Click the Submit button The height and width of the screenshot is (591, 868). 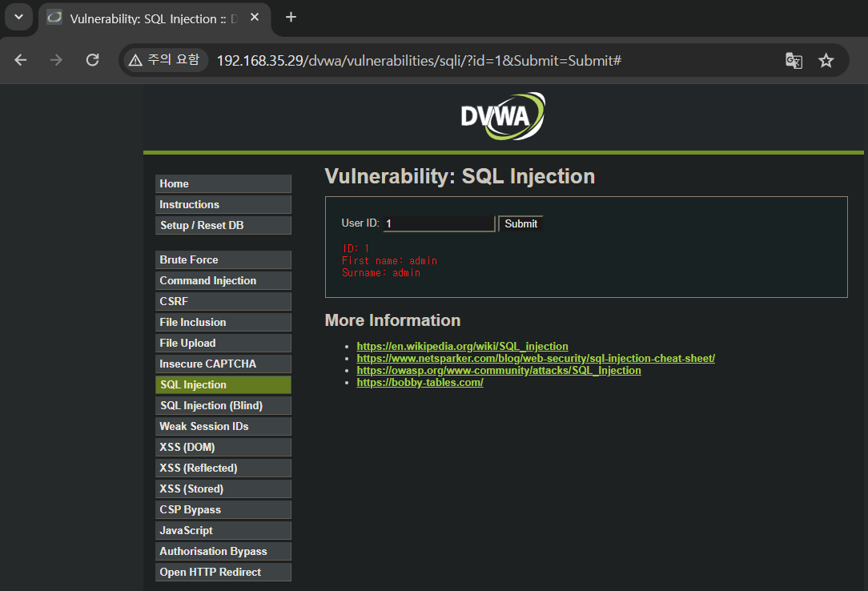520,223
